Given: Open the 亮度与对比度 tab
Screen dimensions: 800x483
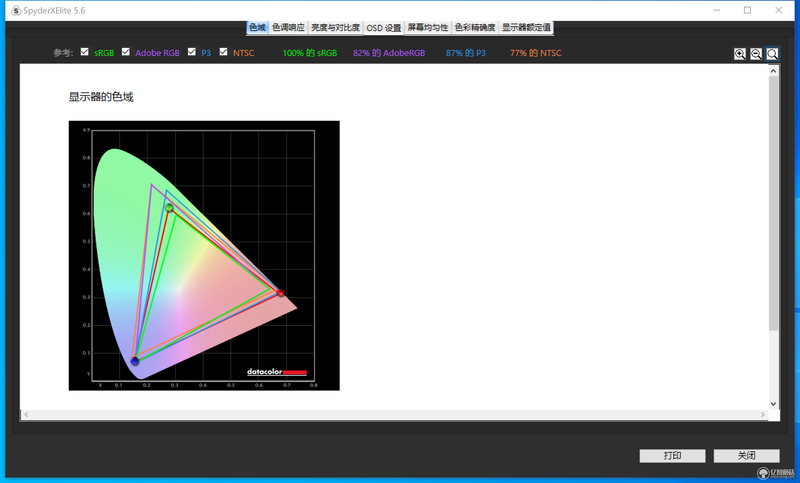Looking at the screenshot, I should 335,28.
